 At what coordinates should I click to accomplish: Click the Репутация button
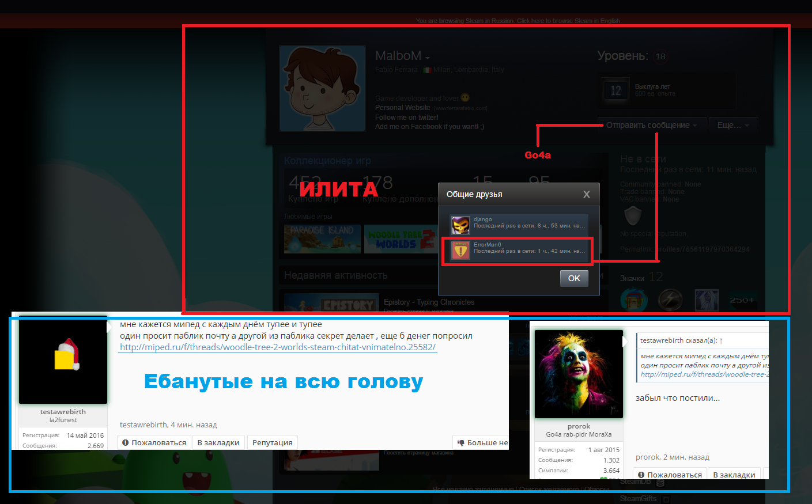[x=273, y=442]
